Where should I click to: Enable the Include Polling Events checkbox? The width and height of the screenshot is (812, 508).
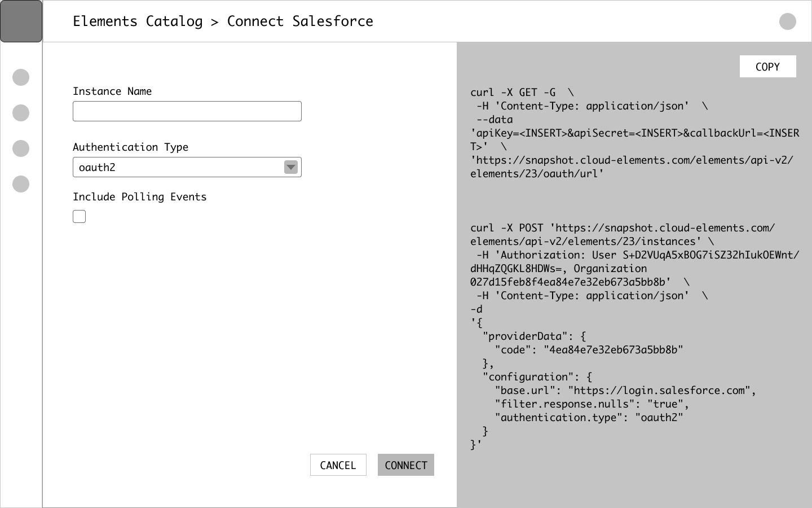pos(80,216)
